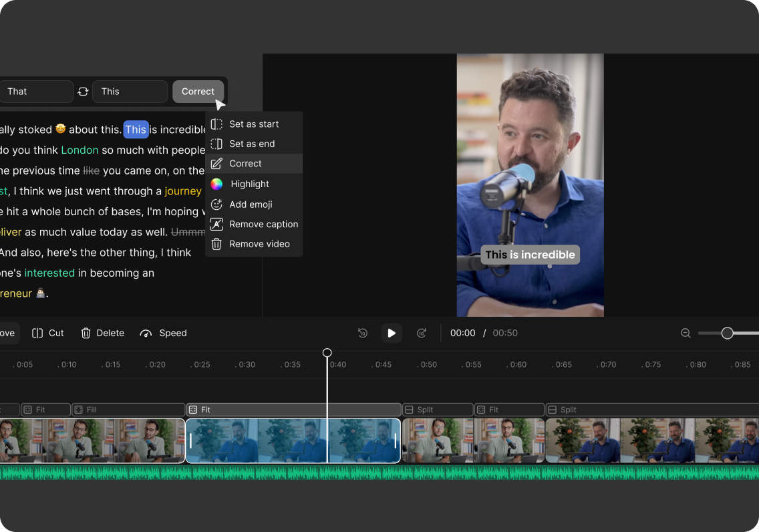Click the Highlight color wheel icon
The width and height of the screenshot is (759, 532).
[x=216, y=184]
